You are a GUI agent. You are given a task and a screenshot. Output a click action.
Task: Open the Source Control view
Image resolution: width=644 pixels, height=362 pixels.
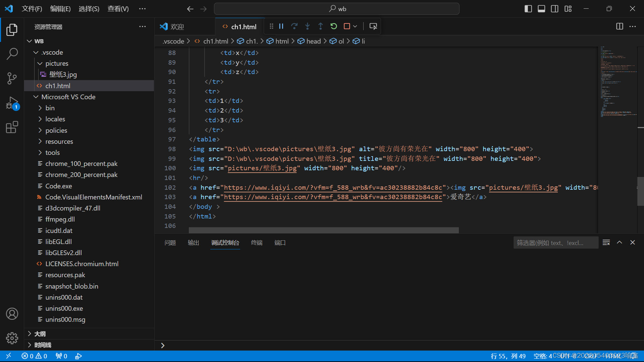pos(12,78)
